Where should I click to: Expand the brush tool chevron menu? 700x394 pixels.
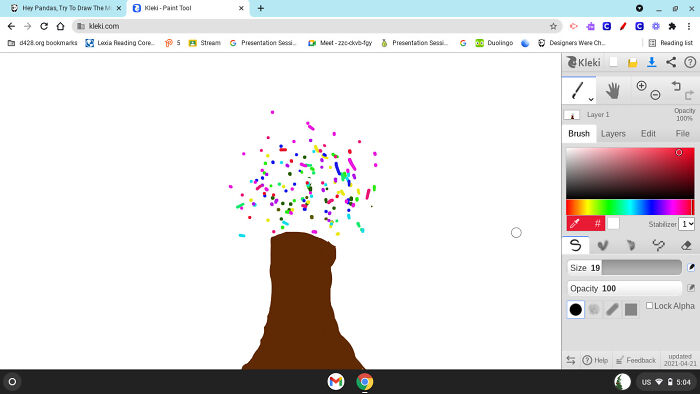(x=591, y=99)
